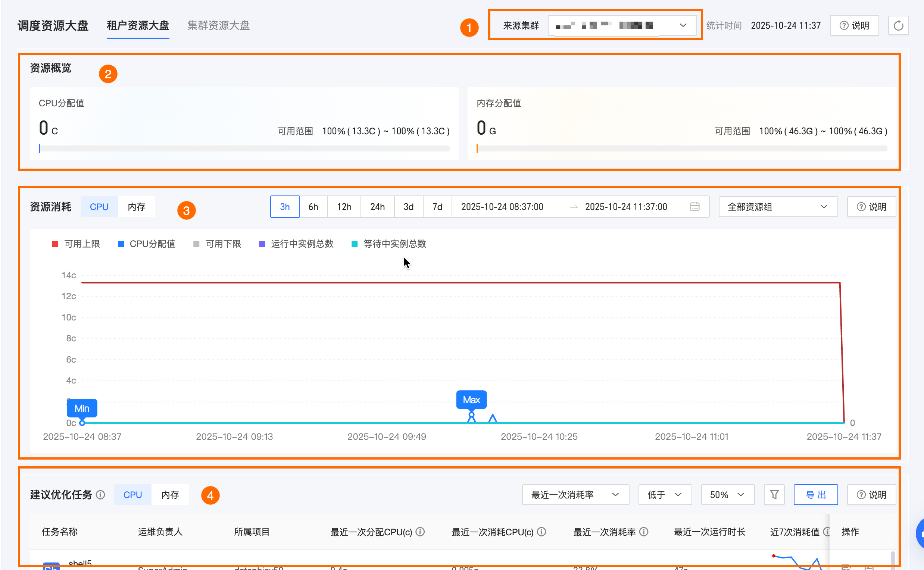Toggle 可用上限 legend series in chart
924x570 pixels.
pos(76,244)
